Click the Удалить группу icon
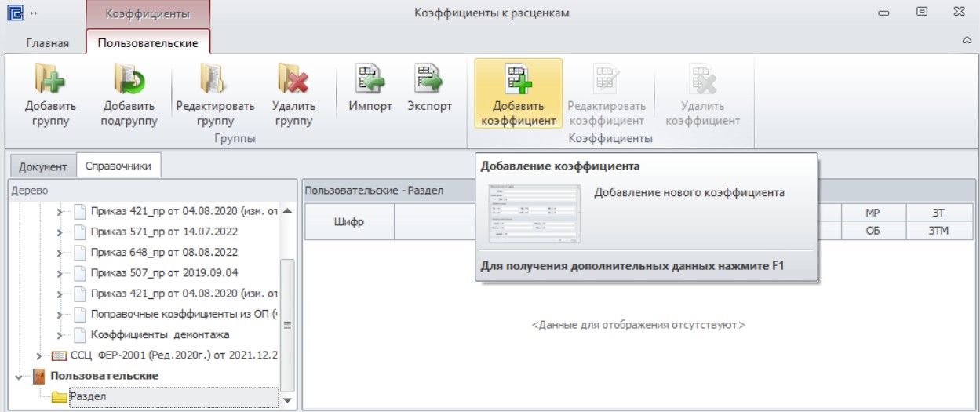Viewport: 980px width, 412px height. [293, 79]
